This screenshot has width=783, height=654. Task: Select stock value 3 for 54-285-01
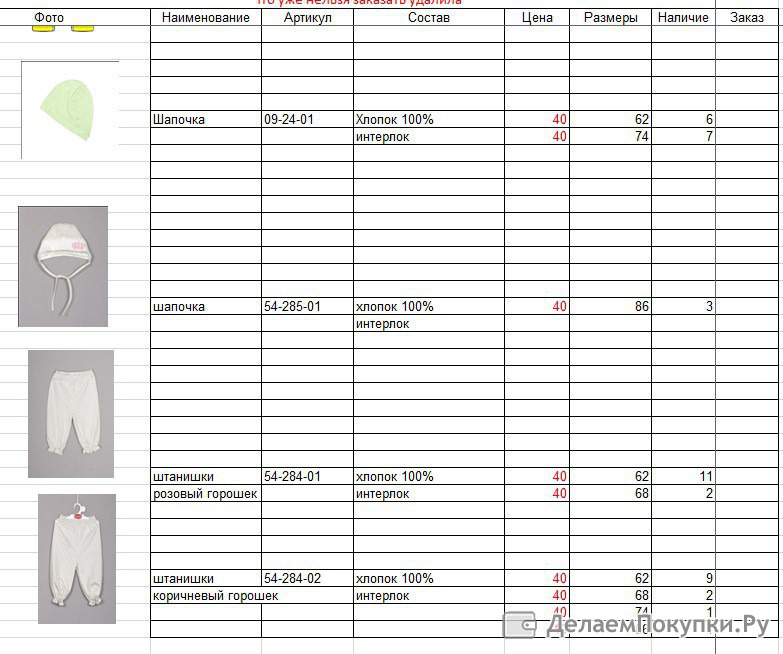[x=683, y=306]
